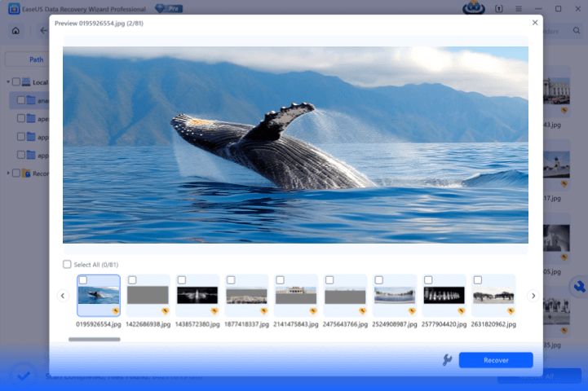The height and width of the screenshot is (391, 588).
Task: Click the Recover button
Action: 495,360
